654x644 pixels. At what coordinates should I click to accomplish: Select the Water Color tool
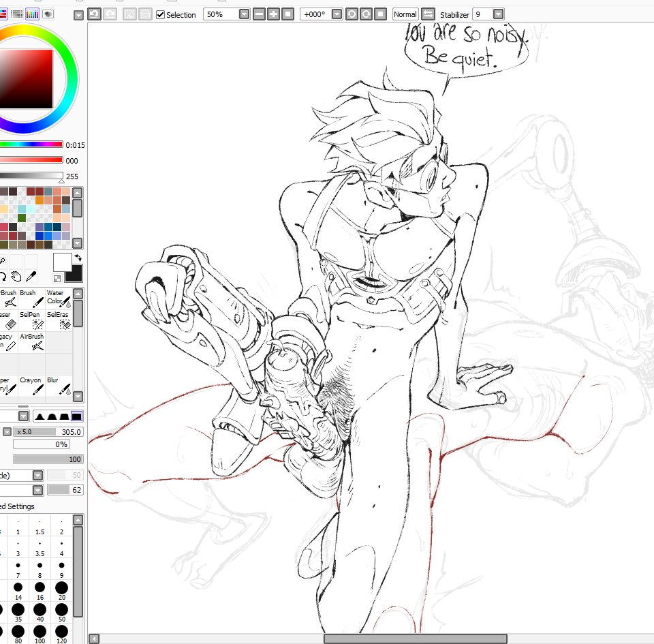[59, 298]
